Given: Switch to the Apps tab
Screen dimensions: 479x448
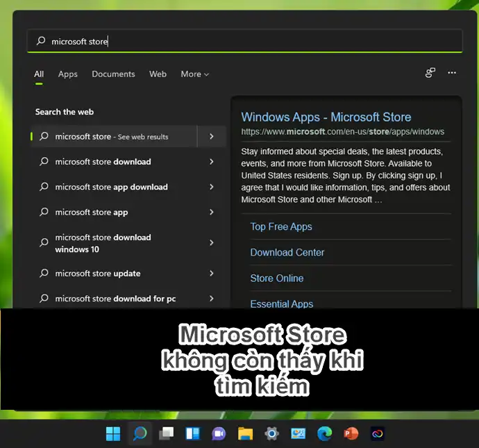Looking at the screenshot, I should (68, 74).
